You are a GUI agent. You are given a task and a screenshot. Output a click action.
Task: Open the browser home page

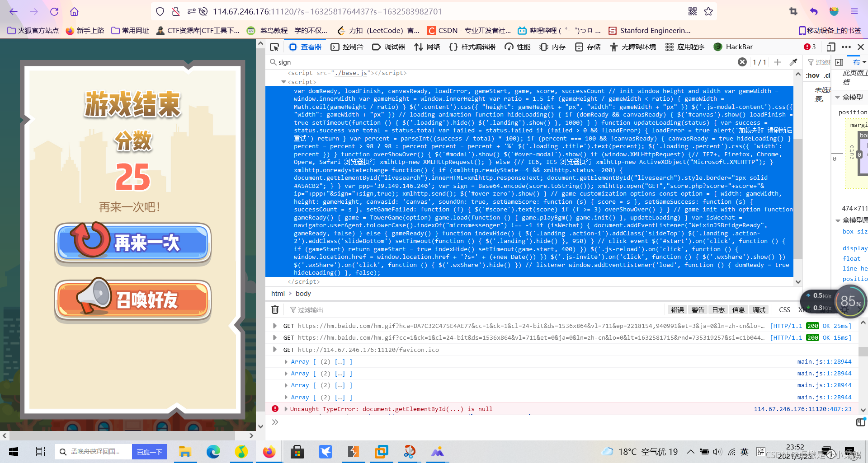tap(75, 12)
